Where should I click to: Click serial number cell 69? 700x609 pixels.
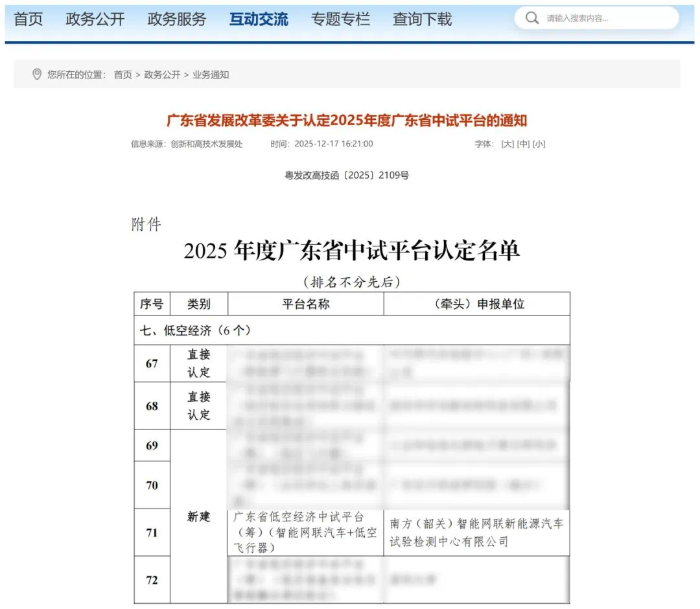(152, 446)
